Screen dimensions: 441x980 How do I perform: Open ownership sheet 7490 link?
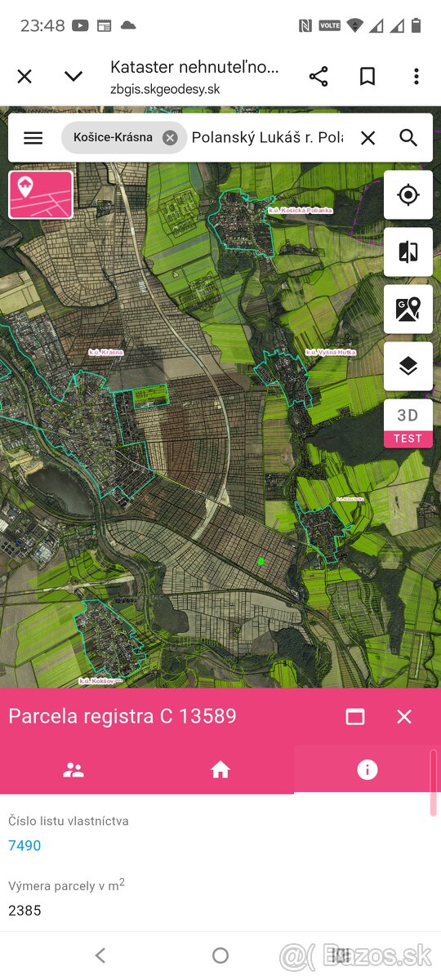click(24, 846)
